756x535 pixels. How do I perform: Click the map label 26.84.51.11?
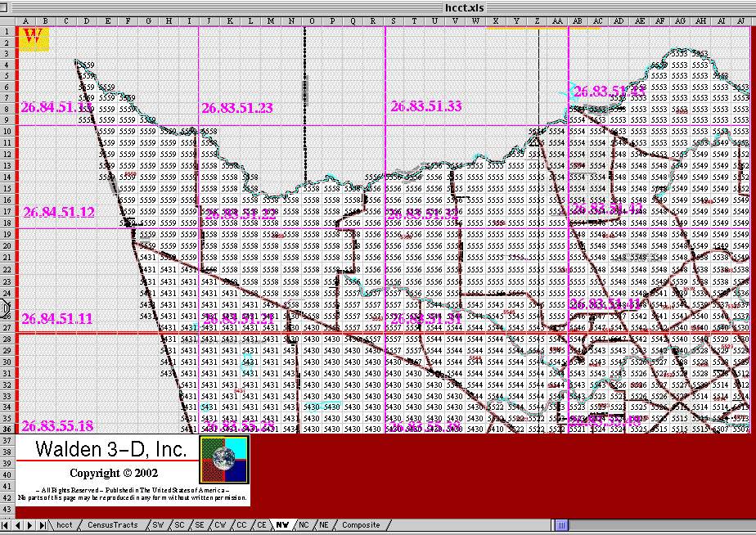click(57, 318)
